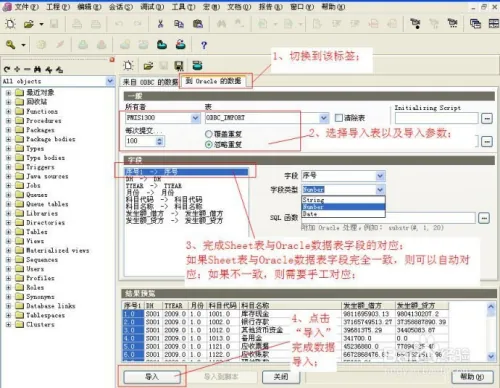
Task: Click the Refresh icon in object browser
Action: click(x=7, y=69)
